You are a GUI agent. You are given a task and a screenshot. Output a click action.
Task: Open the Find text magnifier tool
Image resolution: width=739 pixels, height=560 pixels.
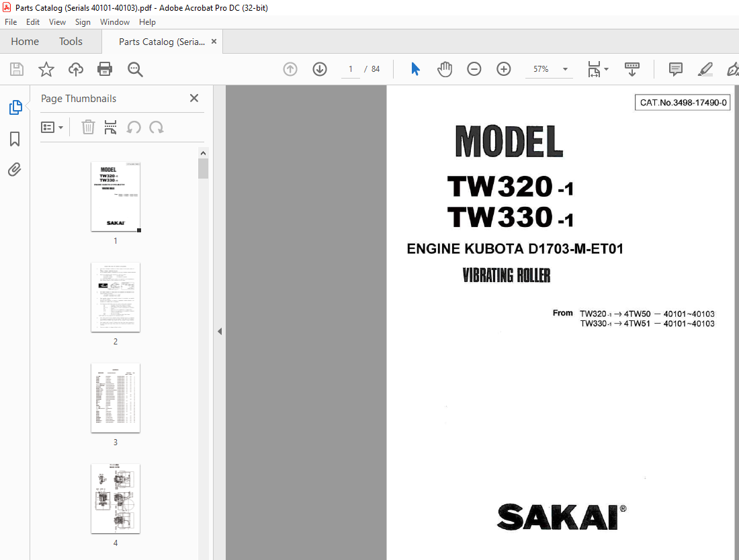135,69
